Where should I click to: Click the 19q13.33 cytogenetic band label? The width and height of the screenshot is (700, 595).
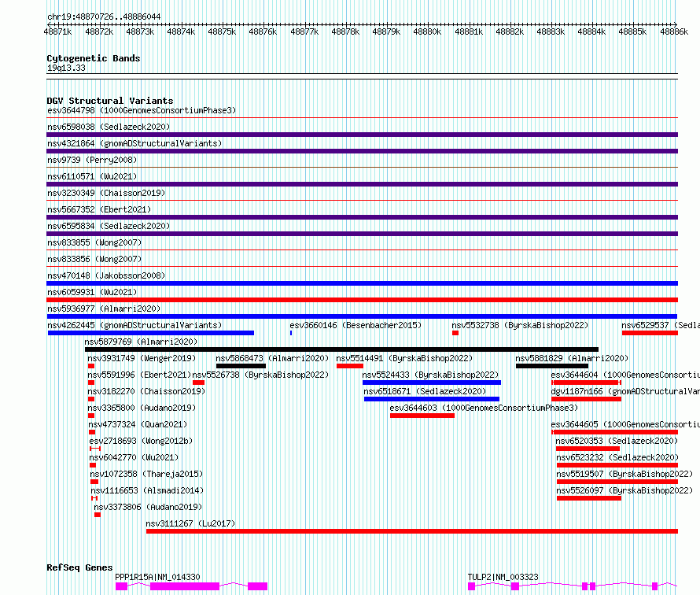click(x=66, y=68)
